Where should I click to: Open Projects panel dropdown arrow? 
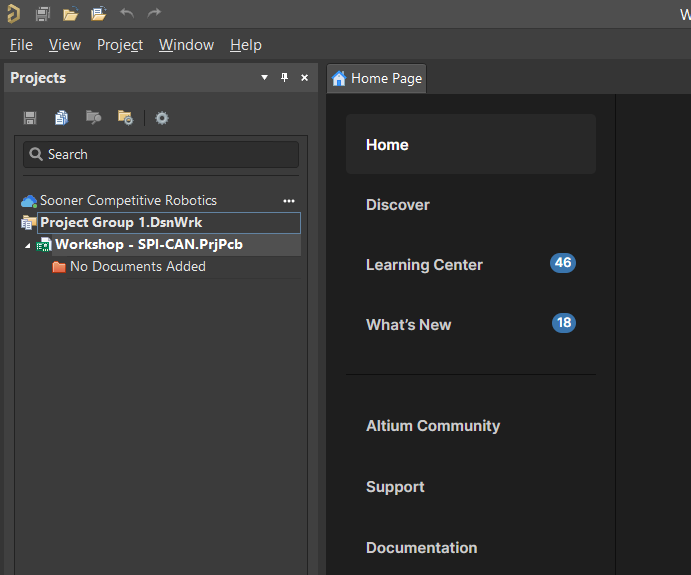pyautogui.click(x=264, y=78)
